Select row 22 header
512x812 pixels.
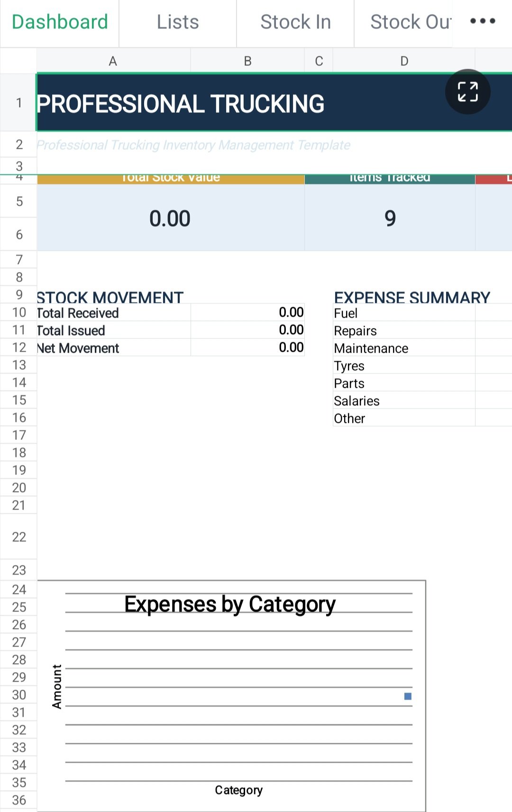coord(18,537)
